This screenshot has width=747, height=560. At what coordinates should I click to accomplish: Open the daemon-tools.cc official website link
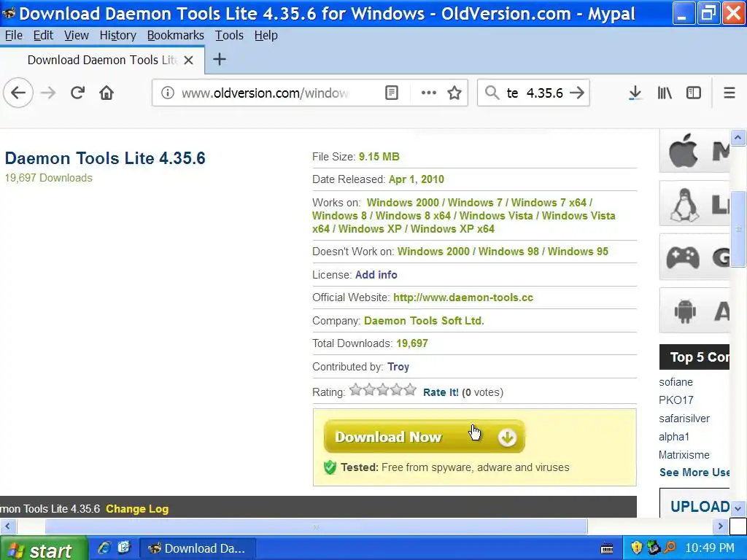tap(463, 297)
